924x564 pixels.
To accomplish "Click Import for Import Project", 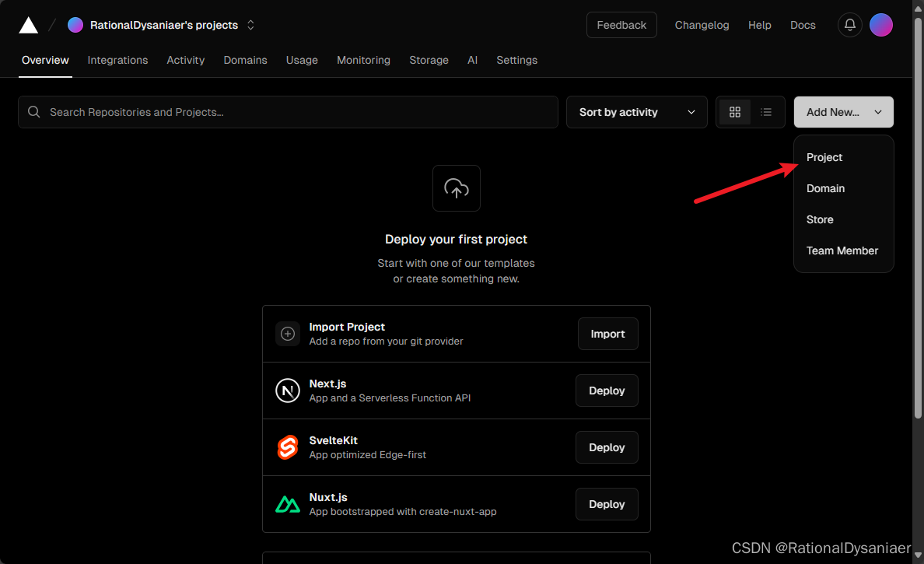I will pyautogui.click(x=607, y=334).
